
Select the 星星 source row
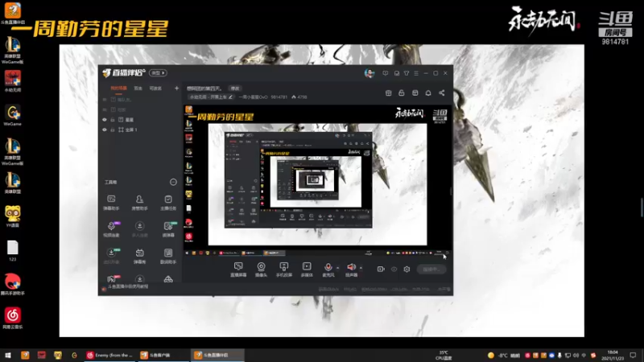tap(139, 120)
